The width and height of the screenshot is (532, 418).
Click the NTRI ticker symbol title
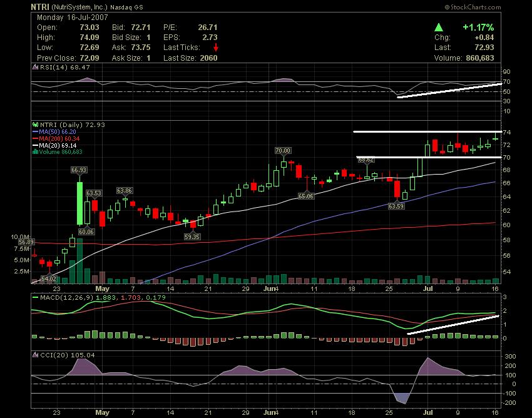40,7
